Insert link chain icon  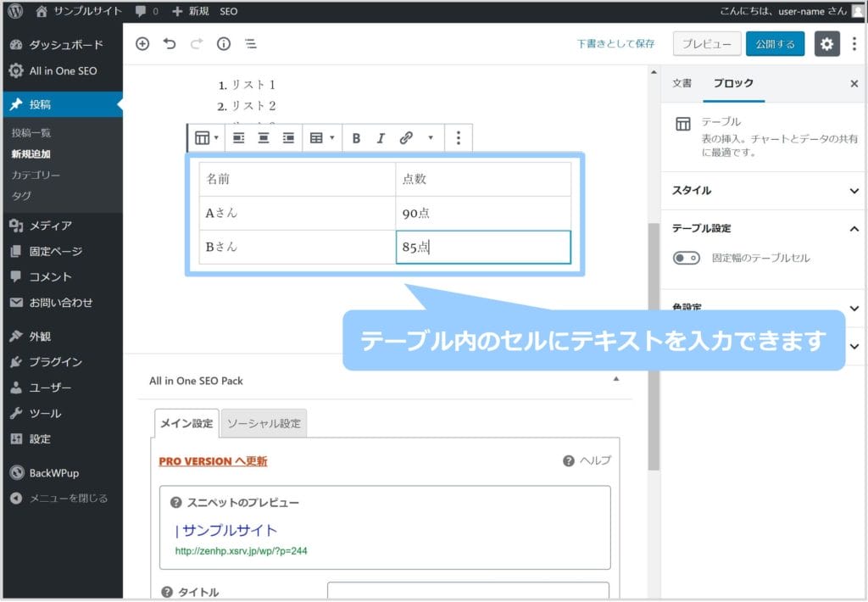[406, 138]
